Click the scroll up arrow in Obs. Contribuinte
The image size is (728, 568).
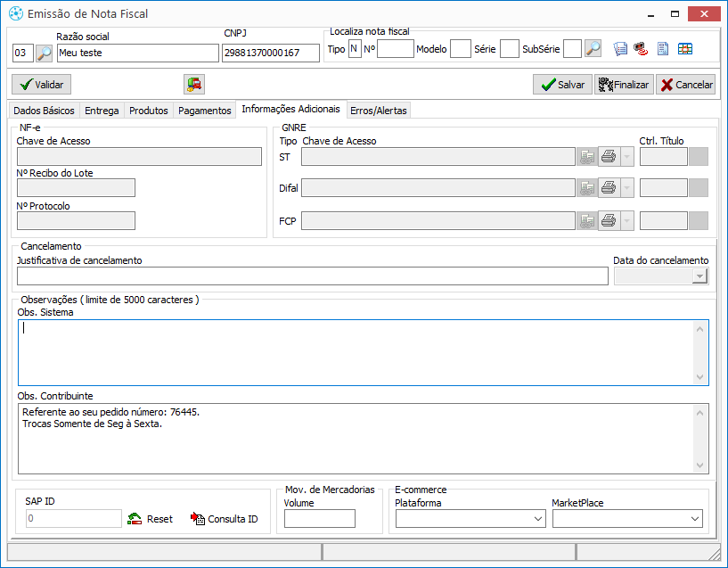(700, 413)
